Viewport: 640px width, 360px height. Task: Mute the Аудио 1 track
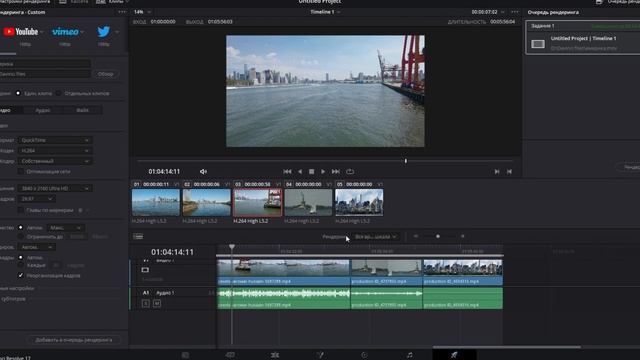[157, 304]
